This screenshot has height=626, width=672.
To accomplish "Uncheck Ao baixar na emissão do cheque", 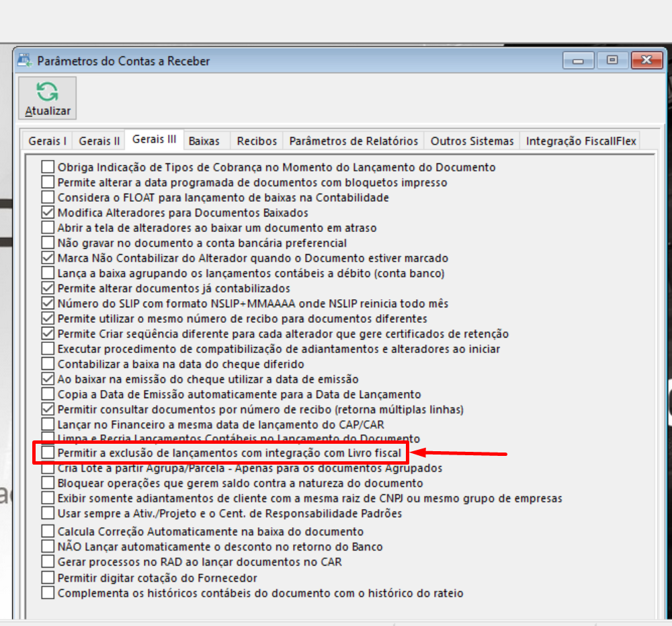I will (x=48, y=379).
